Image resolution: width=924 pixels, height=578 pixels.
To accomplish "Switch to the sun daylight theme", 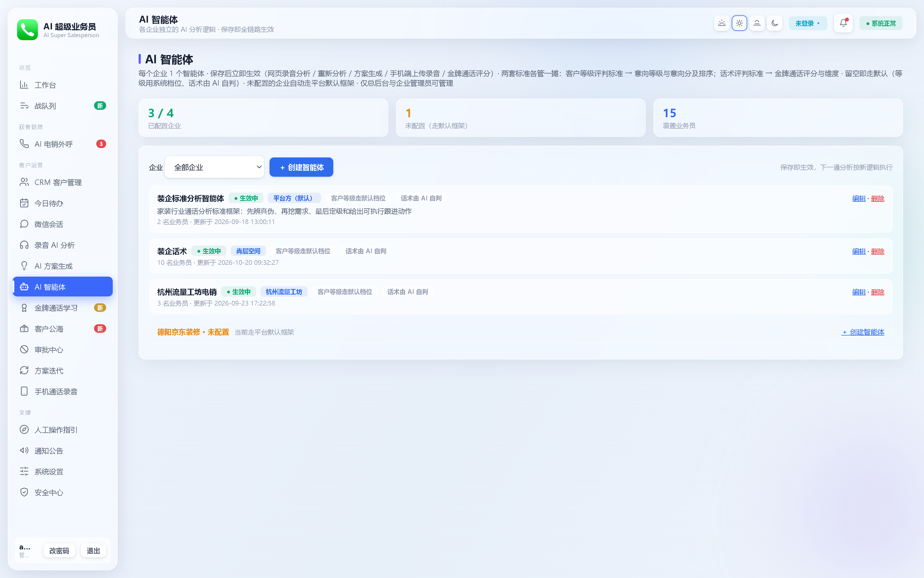I will (x=739, y=23).
